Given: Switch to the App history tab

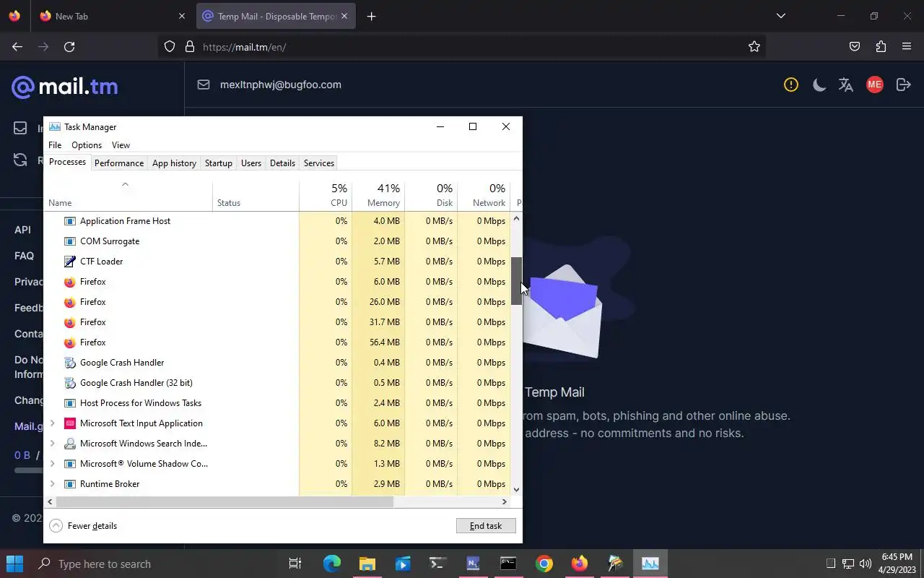Looking at the screenshot, I should click(x=174, y=163).
